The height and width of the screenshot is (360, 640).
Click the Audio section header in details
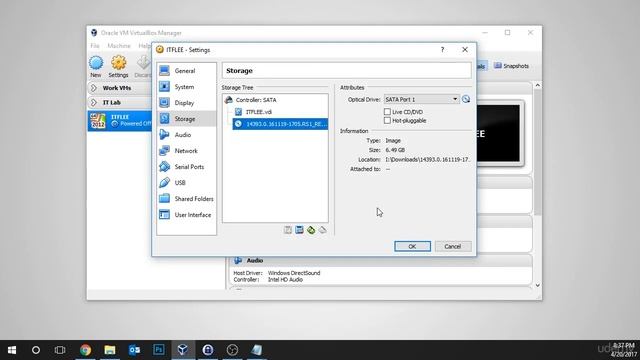380,260
